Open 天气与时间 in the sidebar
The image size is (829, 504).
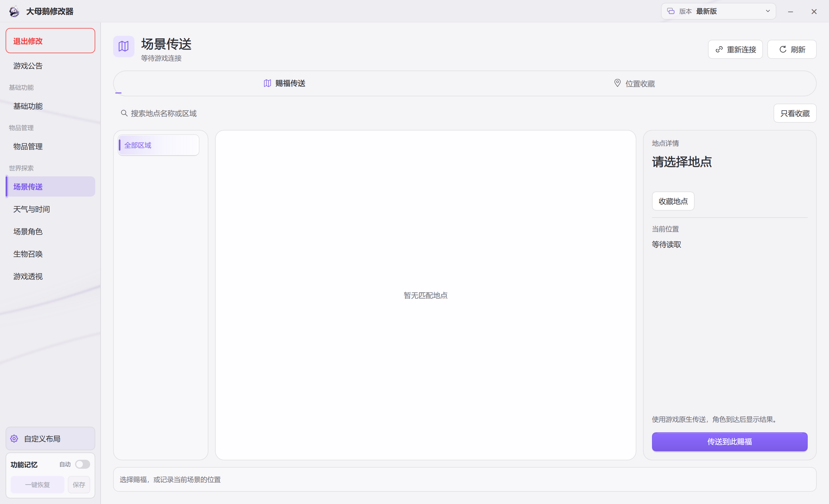coord(50,209)
